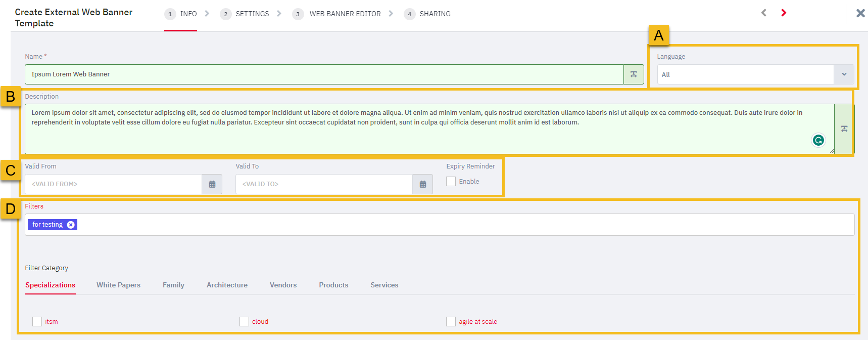The width and height of the screenshot is (868, 340).
Task: Check the agile at scale specialization
Action: pos(451,321)
